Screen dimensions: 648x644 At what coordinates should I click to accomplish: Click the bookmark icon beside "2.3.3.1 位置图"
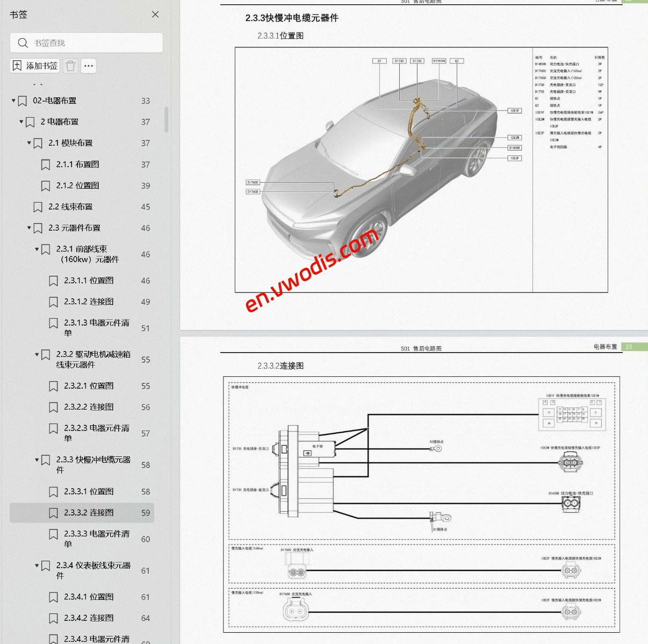pos(53,491)
